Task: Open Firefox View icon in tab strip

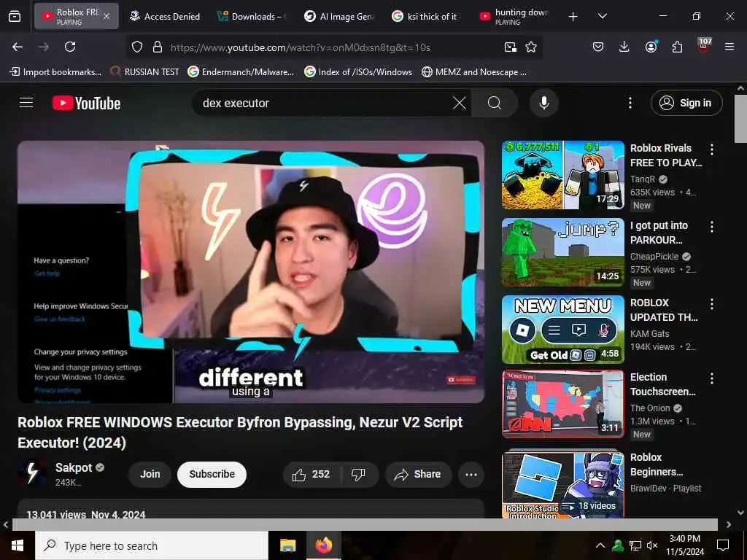Action: tap(15, 17)
